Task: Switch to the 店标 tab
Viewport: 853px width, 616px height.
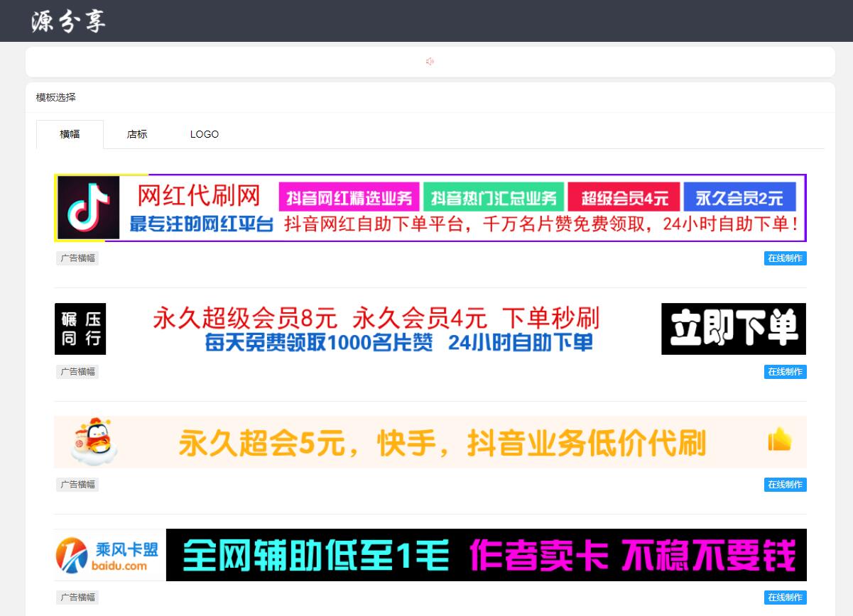Action: click(137, 134)
